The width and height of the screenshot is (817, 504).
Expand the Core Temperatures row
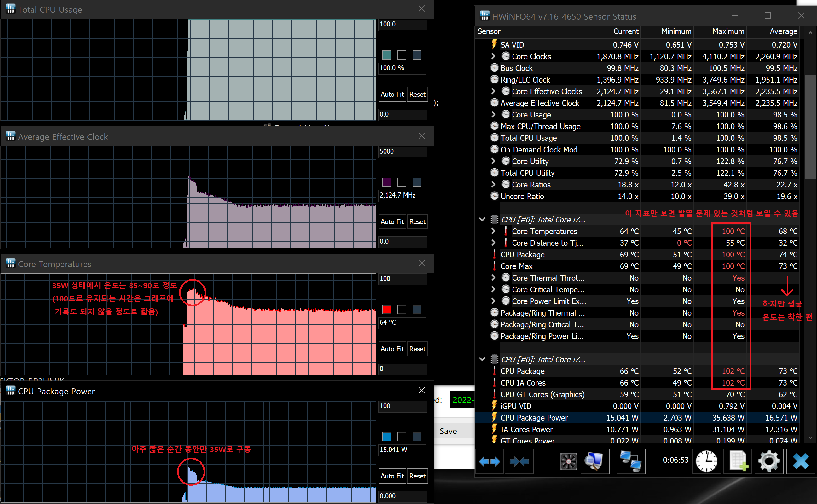[x=494, y=231]
